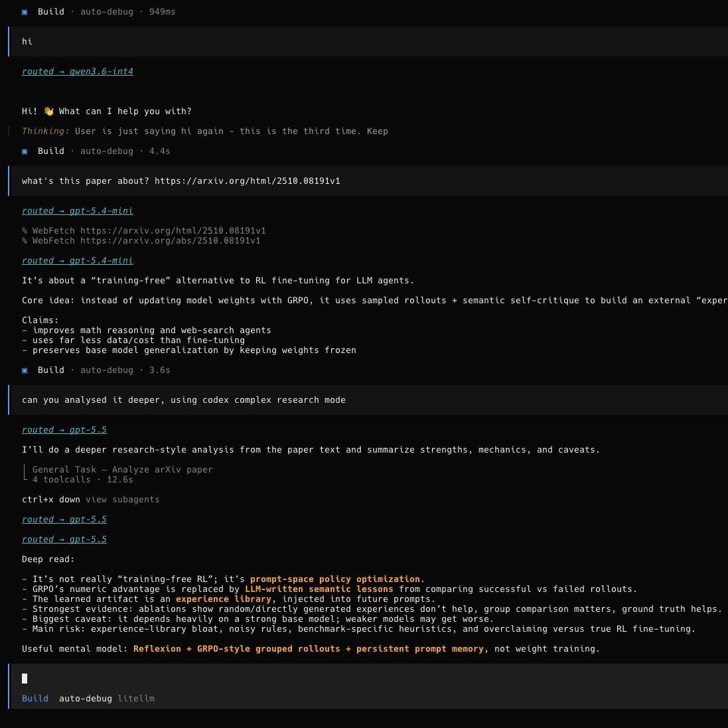This screenshot has width=728, height=728.
Task: Click the blue square icon beside 'Build · auto-debug · 4.4s'
Action: (x=25, y=151)
